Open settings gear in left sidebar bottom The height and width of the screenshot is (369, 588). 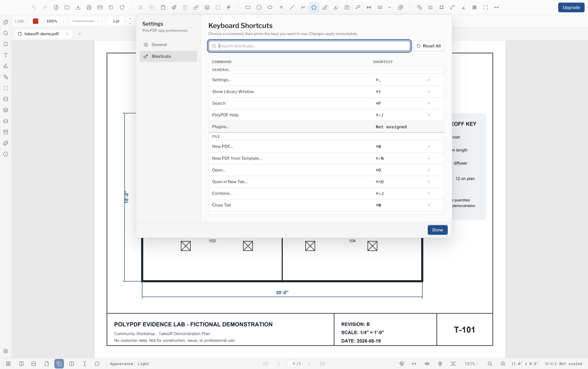6,351
